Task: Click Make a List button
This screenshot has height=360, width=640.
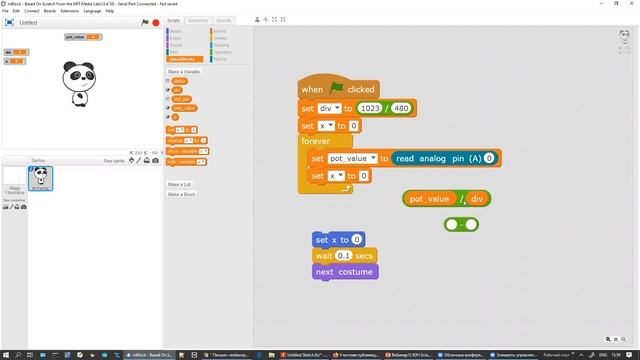Action: click(x=179, y=184)
